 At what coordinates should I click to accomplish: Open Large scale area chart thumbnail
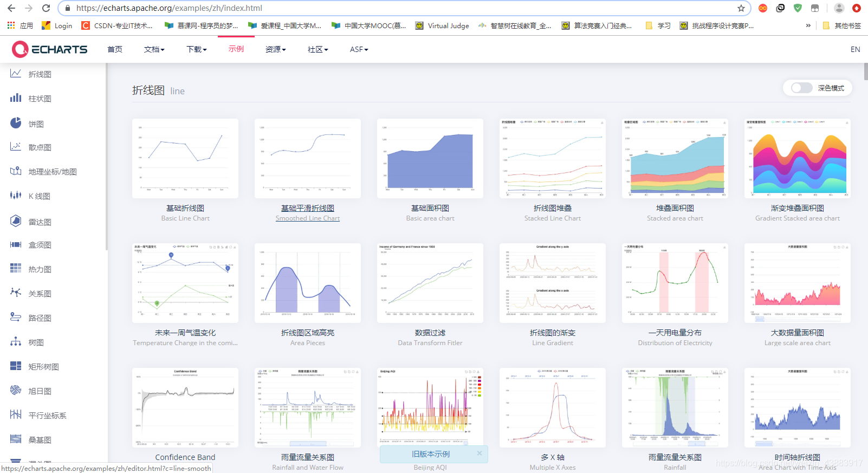click(x=798, y=283)
